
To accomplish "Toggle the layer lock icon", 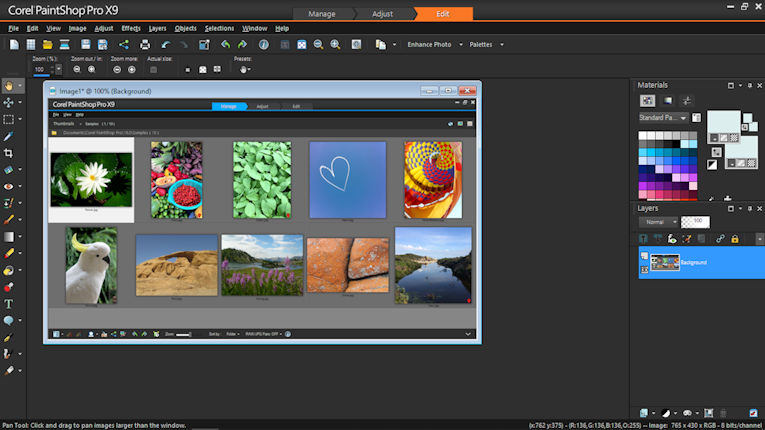I will click(x=735, y=239).
